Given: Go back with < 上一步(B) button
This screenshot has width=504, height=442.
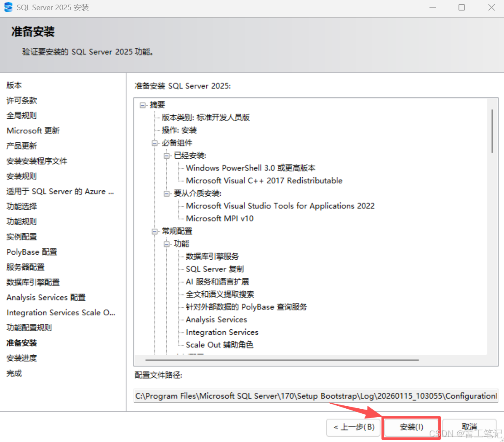Looking at the screenshot, I should coord(354,427).
